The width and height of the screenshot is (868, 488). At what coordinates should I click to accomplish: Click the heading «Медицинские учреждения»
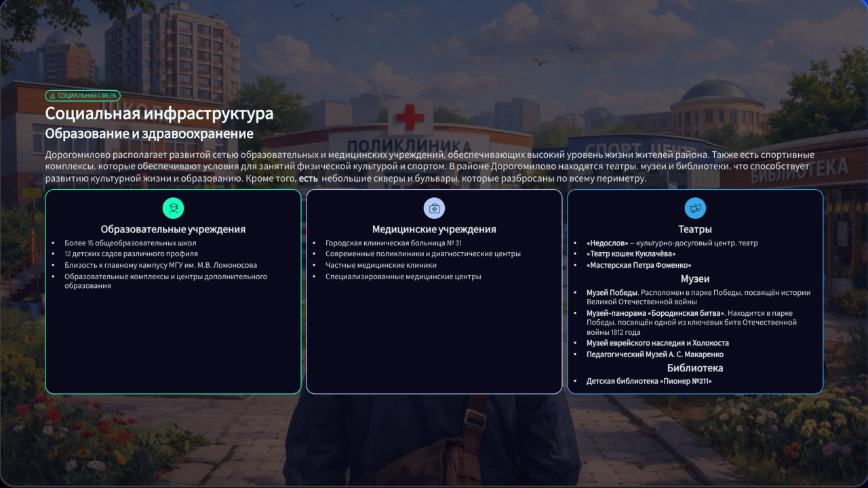[x=434, y=229]
